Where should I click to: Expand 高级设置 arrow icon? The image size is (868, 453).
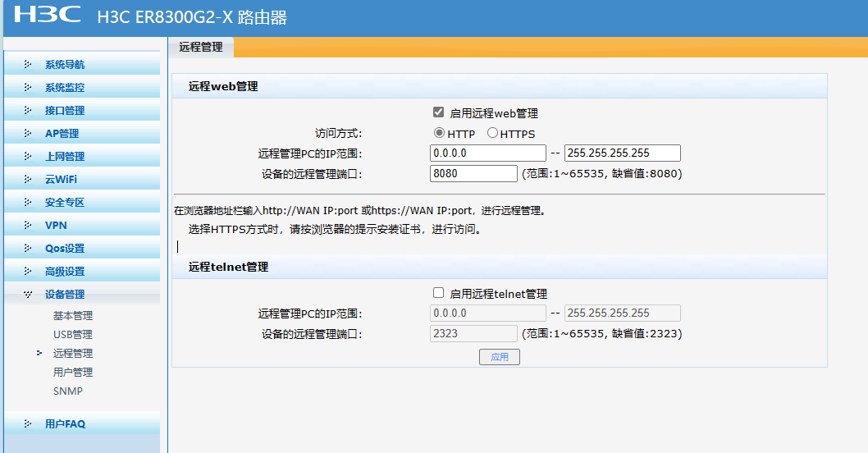coord(28,272)
